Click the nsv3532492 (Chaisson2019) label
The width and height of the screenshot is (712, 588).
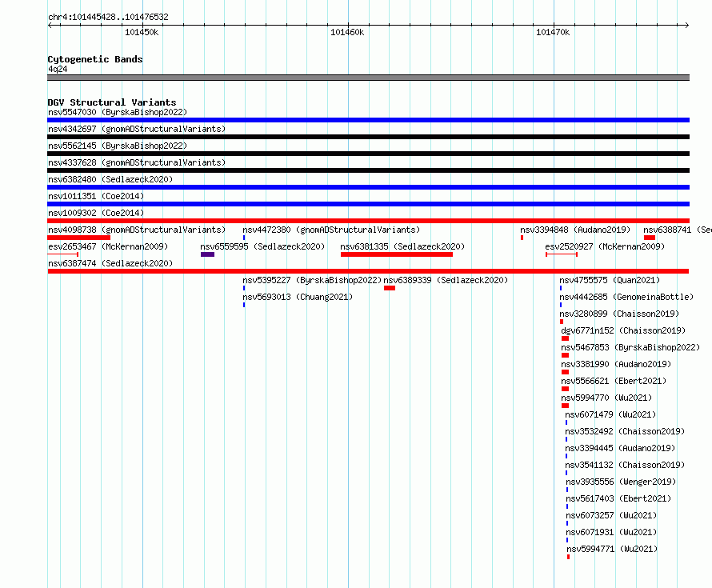point(625,431)
